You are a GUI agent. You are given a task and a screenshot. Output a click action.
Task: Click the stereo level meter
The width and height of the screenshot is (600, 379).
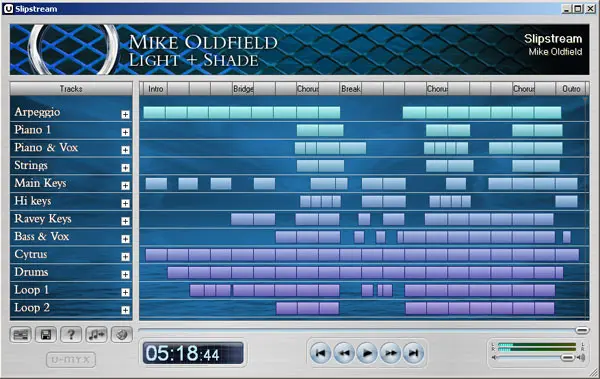[x=537, y=347]
